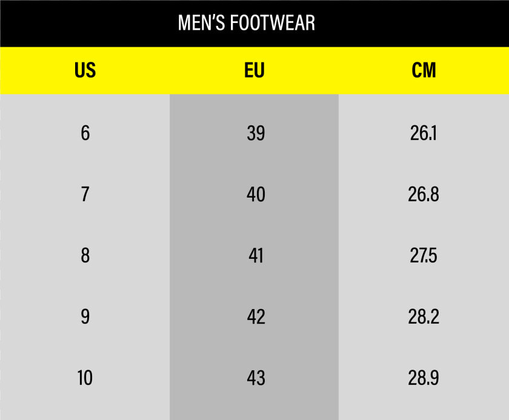The image size is (509, 420).
Task: Click the 26.8 centimeter value
Action: click(424, 194)
